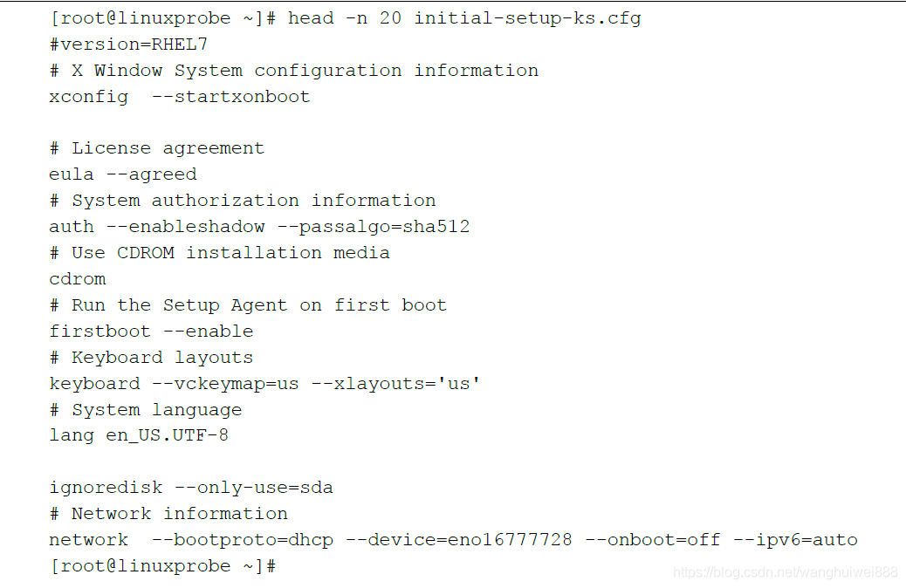Click the Use CDROM installation media comment
Viewport: 906px width, 588px height.
(x=220, y=253)
